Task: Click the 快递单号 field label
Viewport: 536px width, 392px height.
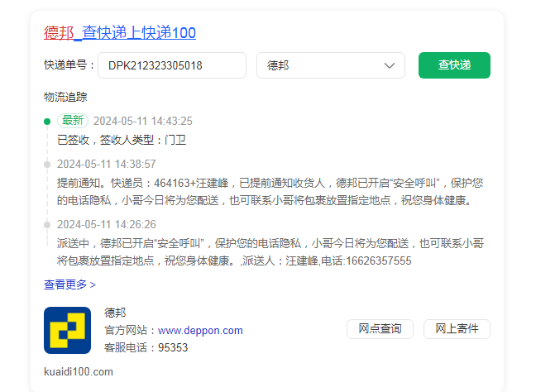Action: point(69,65)
